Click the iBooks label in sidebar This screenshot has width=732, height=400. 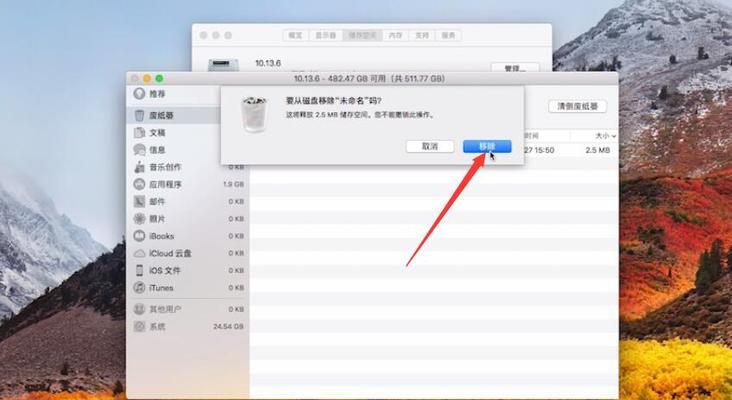coord(162,236)
